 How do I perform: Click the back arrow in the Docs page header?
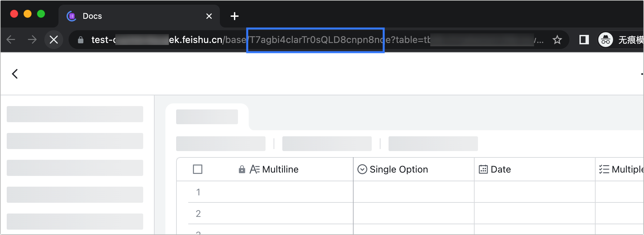(15, 74)
